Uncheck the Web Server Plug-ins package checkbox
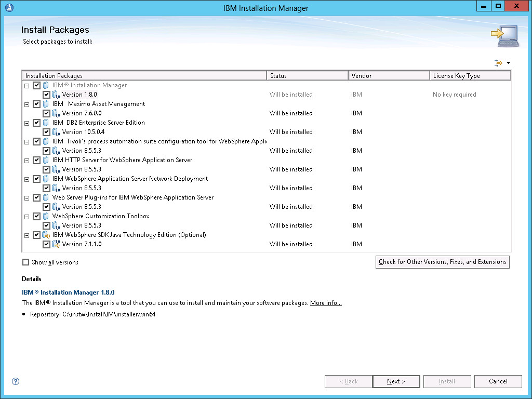Viewport: 532px width, 399px height. coord(37,197)
